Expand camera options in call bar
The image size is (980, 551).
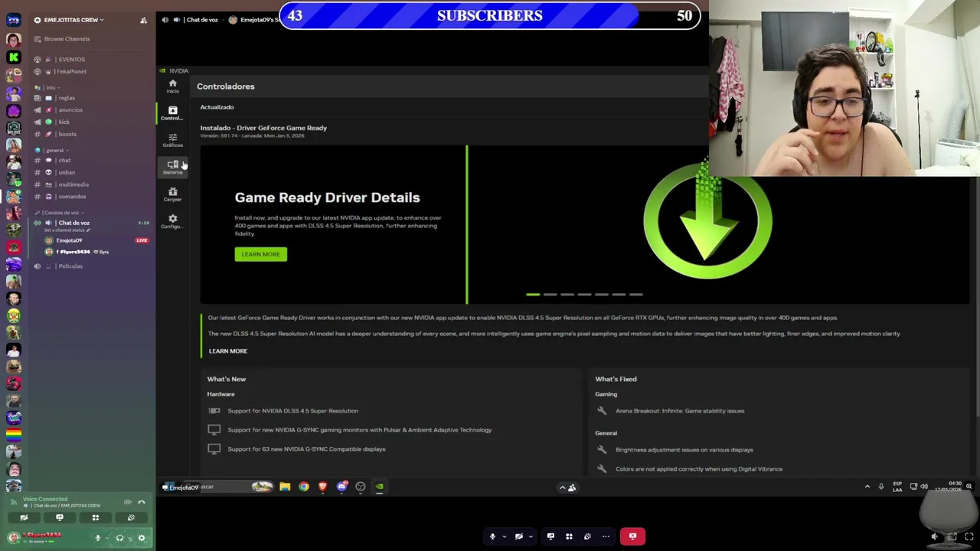pos(531,536)
